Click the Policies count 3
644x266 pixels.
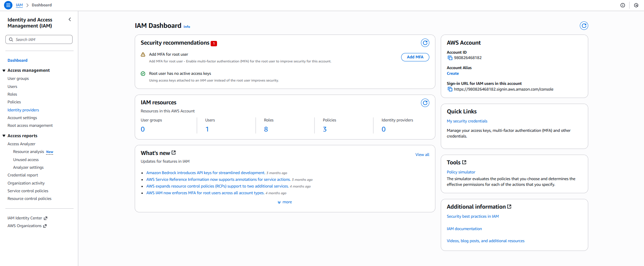(325, 129)
